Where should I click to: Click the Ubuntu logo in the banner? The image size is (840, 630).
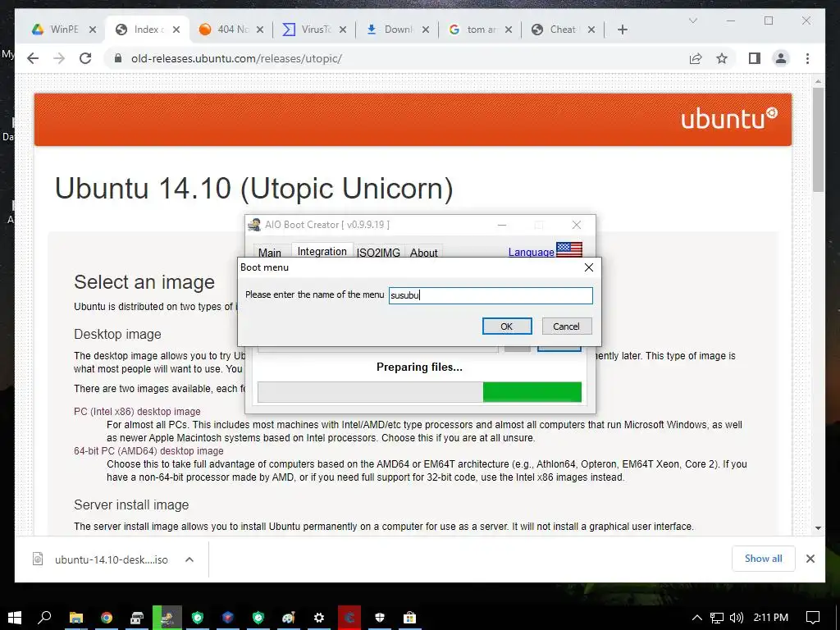[728, 119]
